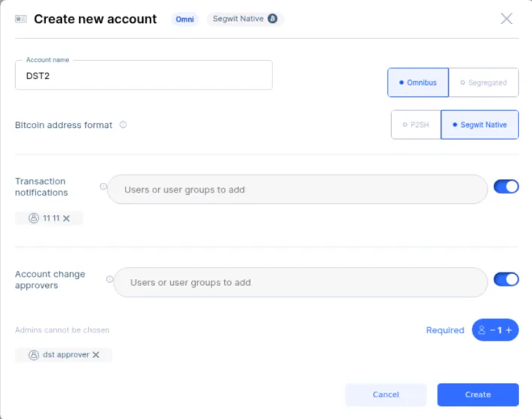Close the Create new account dialog

pyautogui.click(x=506, y=19)
